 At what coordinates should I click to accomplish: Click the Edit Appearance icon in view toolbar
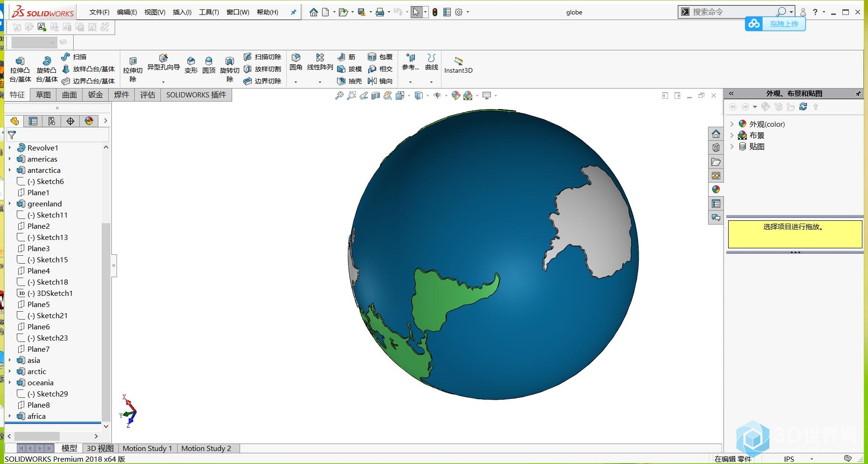[x=456, y=96]
